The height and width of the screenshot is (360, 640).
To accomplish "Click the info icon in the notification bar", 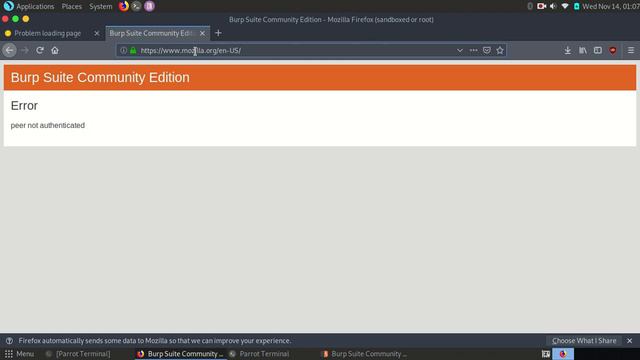I will 9,340.
